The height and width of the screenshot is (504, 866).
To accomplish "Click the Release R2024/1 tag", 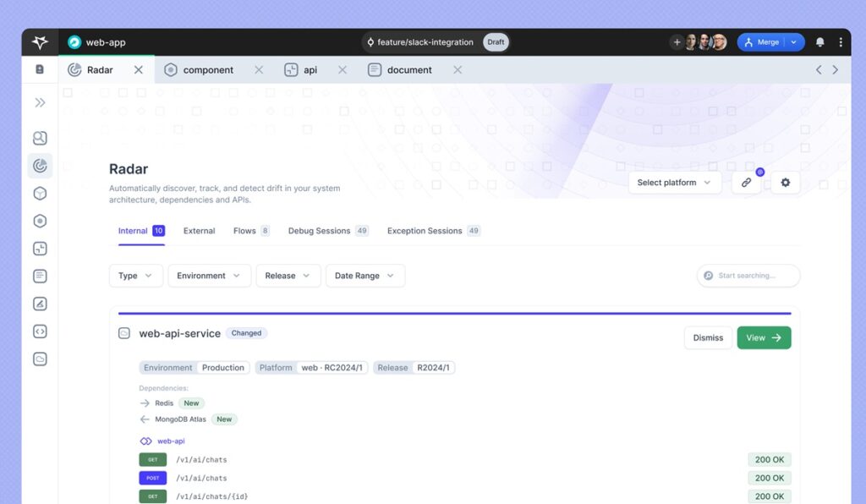I will click(414, 368).
